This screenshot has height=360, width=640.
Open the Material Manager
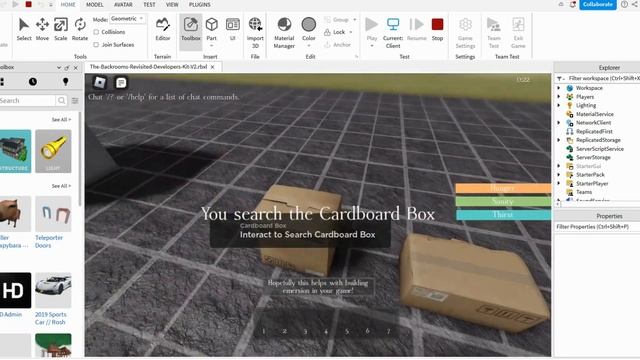pyautogui.click(x=284, y=33)
